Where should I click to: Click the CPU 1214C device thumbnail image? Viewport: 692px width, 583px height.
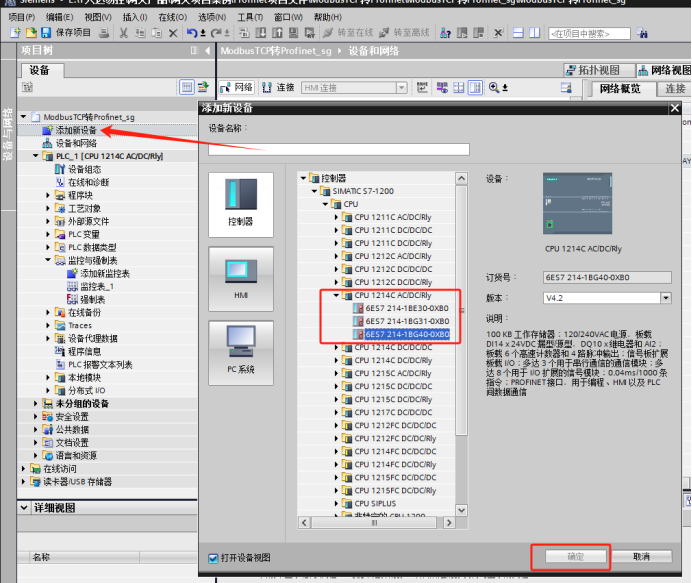(x=577, y=203)
